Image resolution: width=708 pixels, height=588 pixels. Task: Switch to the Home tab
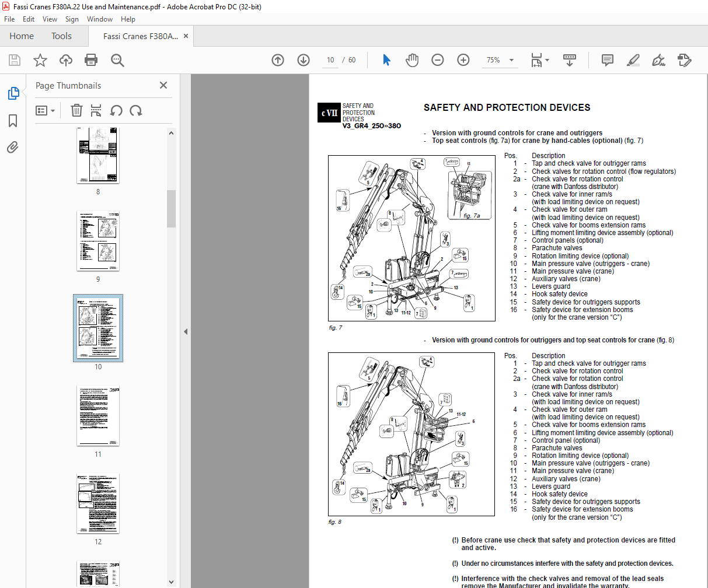click(x=22, y=36)
